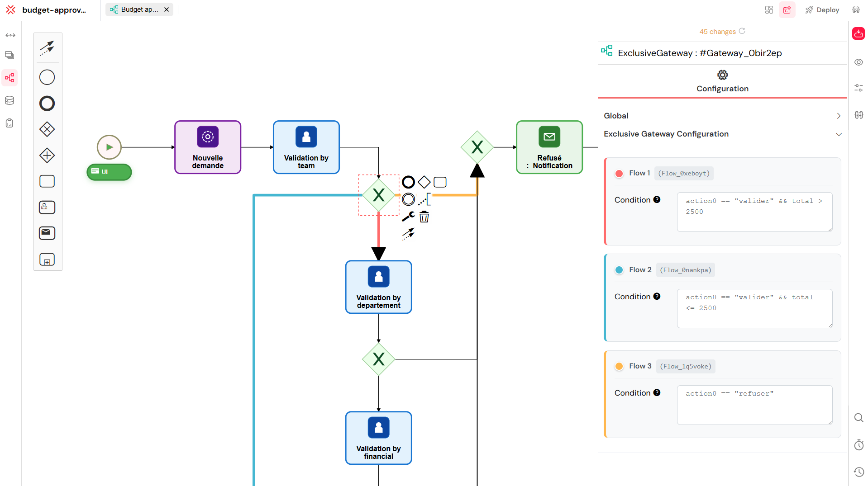
Task: Expand the Global configuration section
Action: [x=722, y=115]
